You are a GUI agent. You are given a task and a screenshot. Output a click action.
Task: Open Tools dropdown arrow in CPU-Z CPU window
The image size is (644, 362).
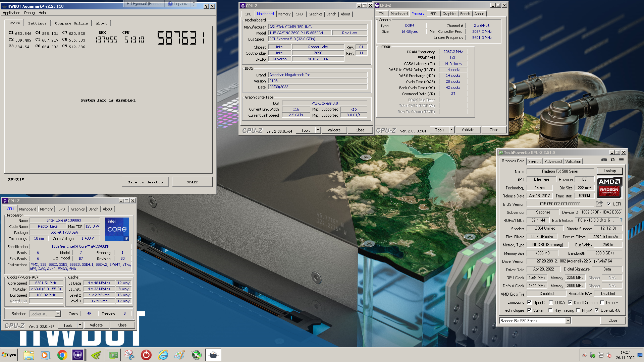coord(80,325)
